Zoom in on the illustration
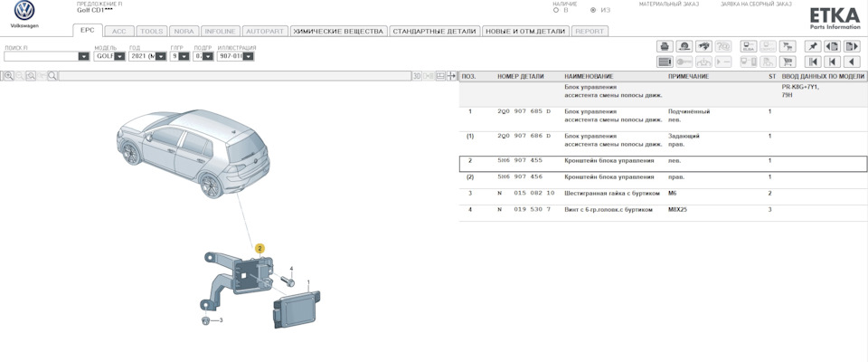Image resolution: width=868 pixels, height=362 pixels. [8, 76]
